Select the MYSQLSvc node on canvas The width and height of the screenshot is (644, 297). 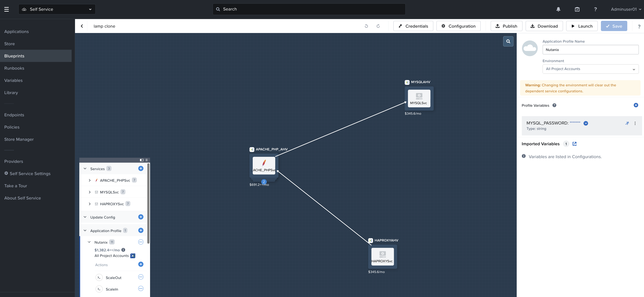(419, 98)
